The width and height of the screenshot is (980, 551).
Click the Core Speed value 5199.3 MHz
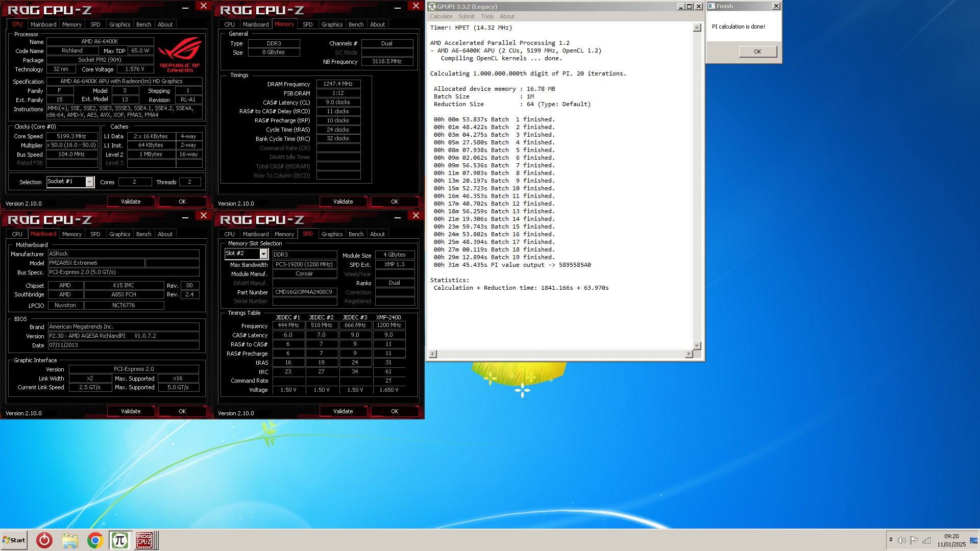pos(71,136)
